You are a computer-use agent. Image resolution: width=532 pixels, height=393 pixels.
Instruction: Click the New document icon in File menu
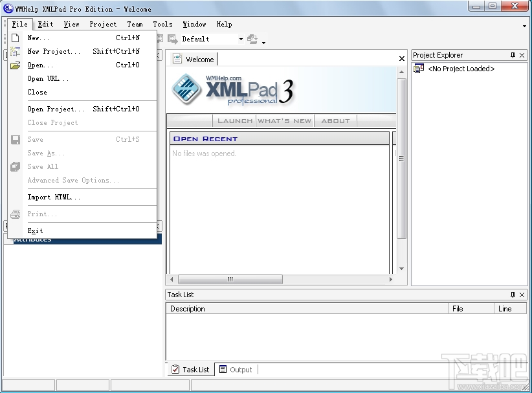click(x=16, y=38)
